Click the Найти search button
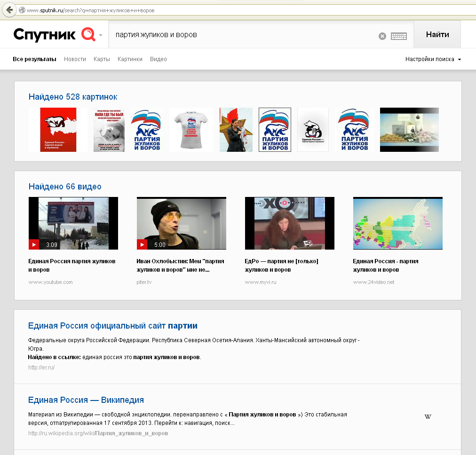Screen dimensions: 476x455 click(x=437, y=34)
